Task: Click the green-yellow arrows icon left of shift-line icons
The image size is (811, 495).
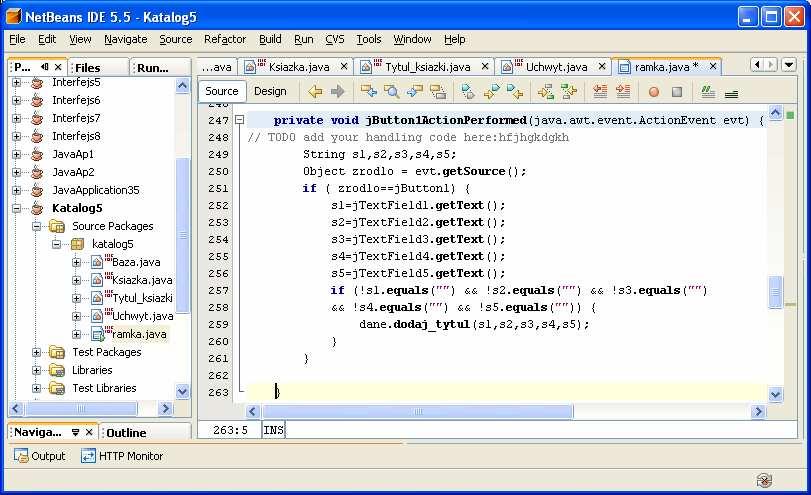Action: 569,92
